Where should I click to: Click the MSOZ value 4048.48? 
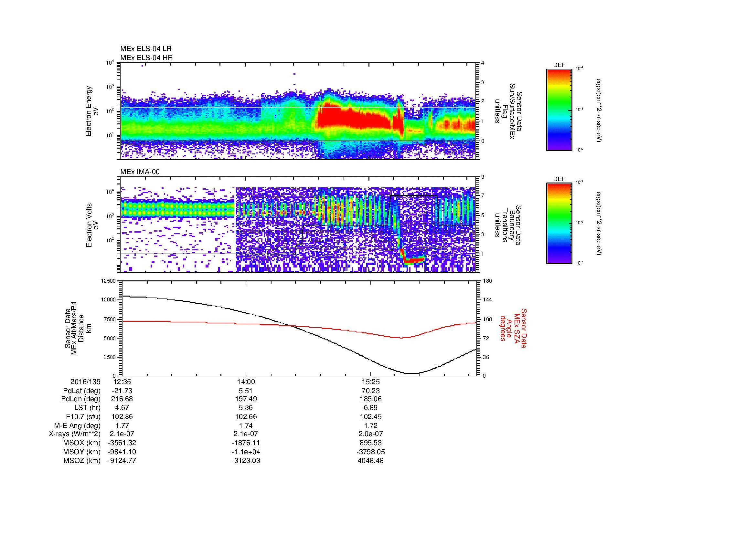(x=371, y=461)
